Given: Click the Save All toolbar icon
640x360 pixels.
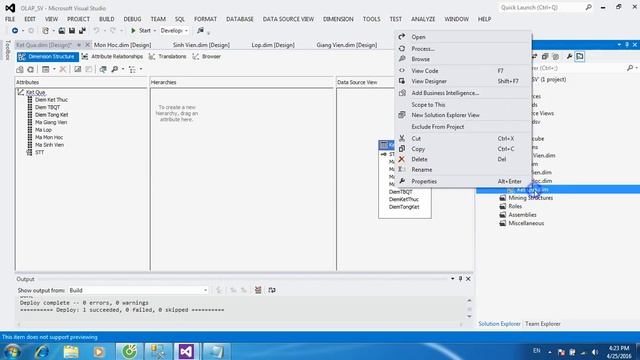Looking at the screenshot, I should (82, 31).
